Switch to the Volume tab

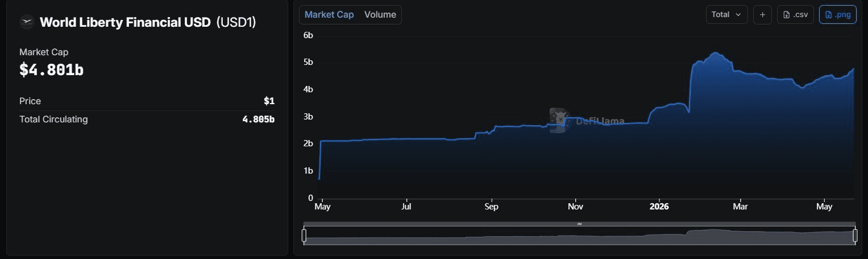pos(380,15)
